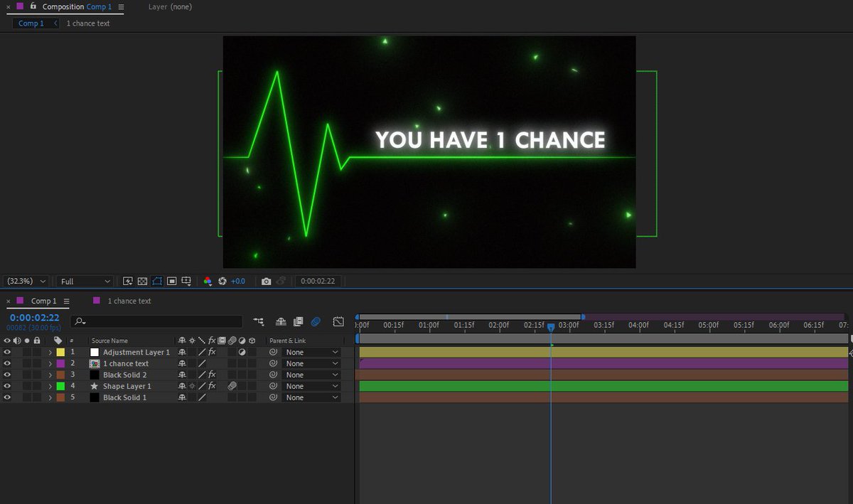This screenshot has height=504, width=853.
Task: Toggle Enable Motion Blur composition switch
Action: click(316, 322)
